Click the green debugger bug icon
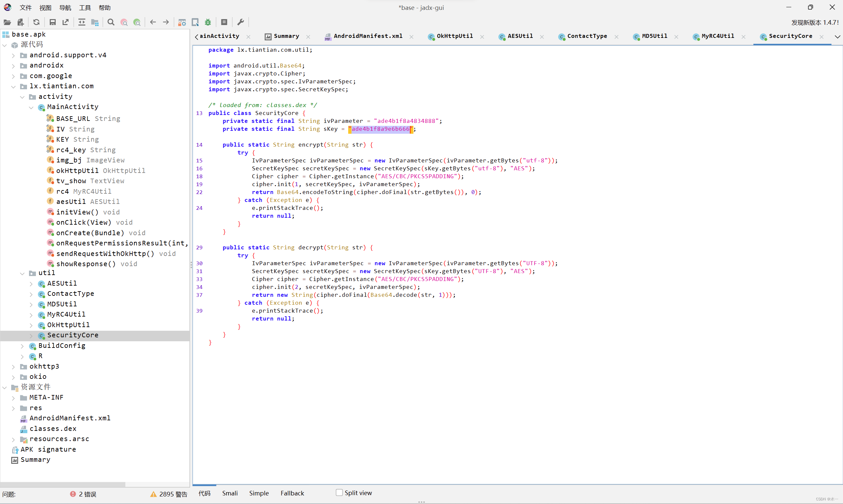 pyautogui.click(x=208, y=22)
